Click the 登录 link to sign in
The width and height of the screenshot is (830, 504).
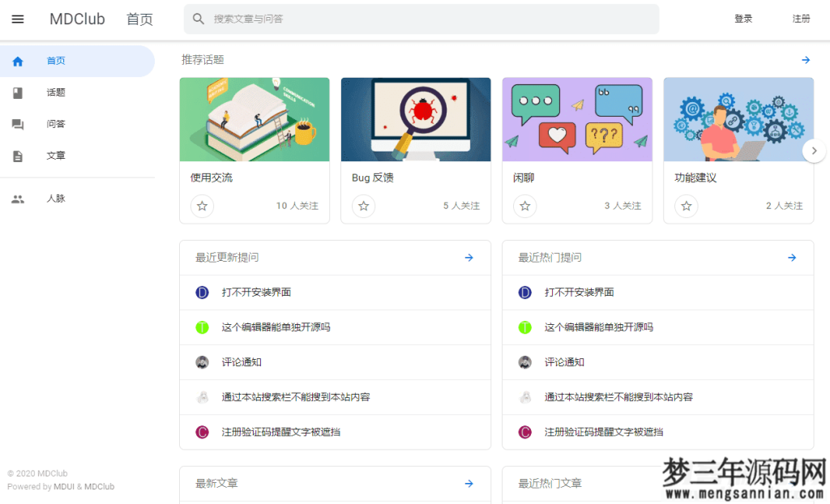coord(743,19)
